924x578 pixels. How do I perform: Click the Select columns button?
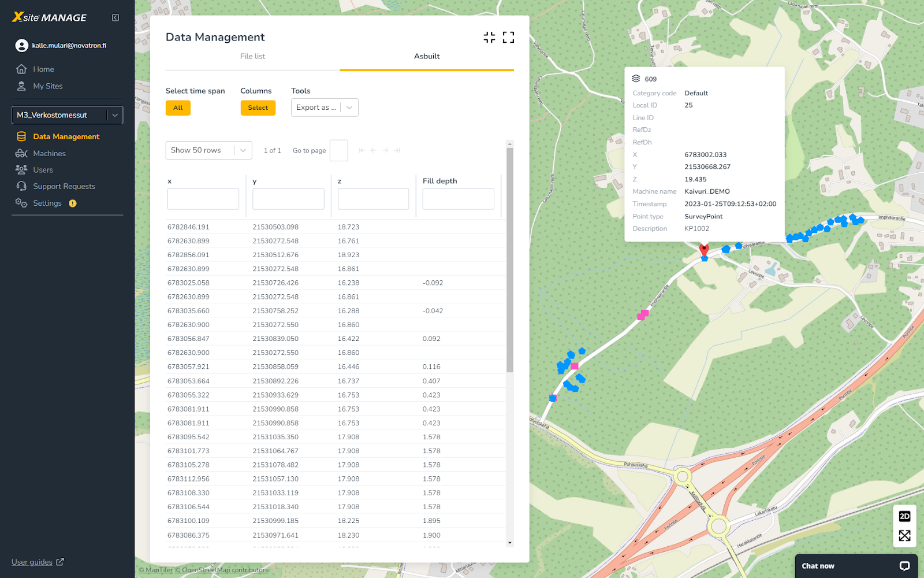coord(258,108)
